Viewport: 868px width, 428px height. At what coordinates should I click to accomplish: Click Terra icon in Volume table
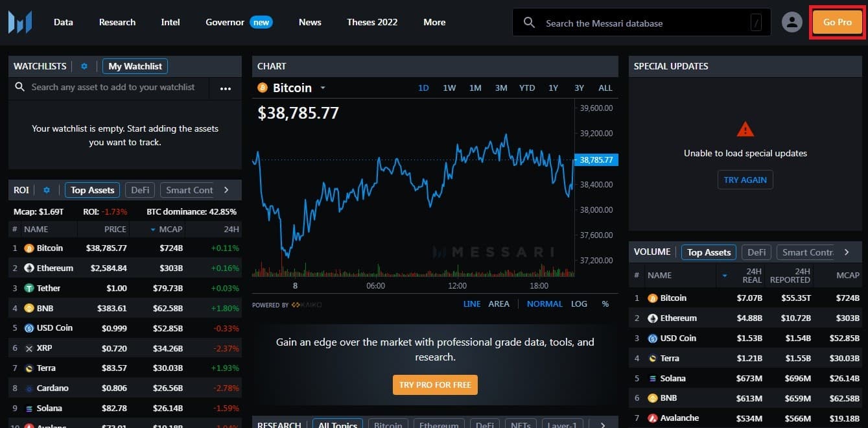pyautogui.click(x=653, y=359)
